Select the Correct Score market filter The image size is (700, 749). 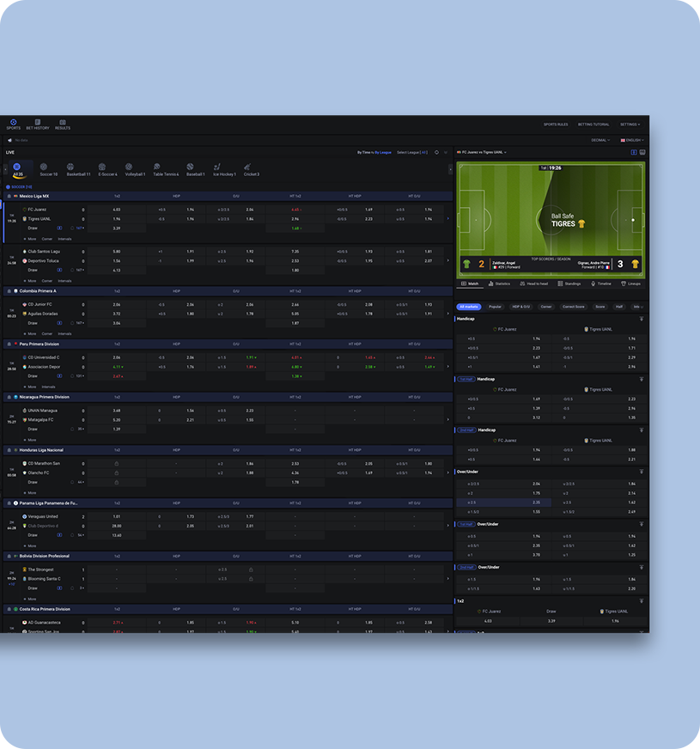coord(574,307)
